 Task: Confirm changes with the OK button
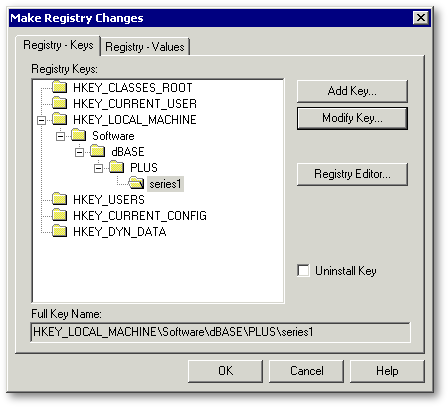[x=225, y=371]
